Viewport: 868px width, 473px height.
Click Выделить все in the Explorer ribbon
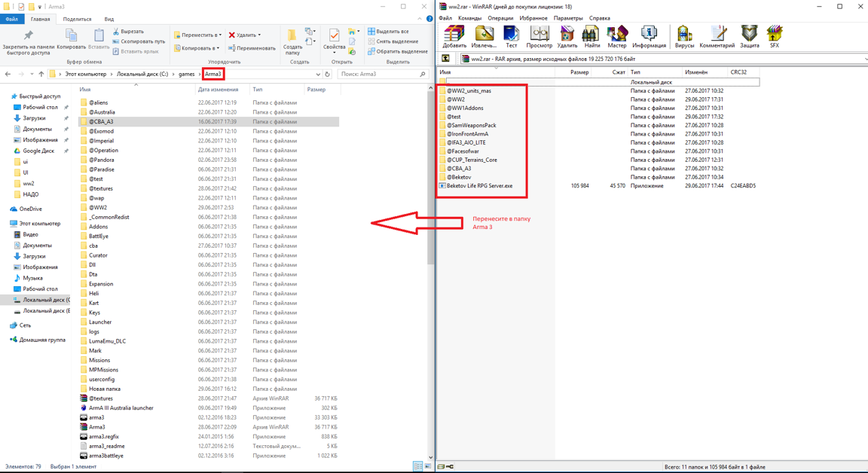[x=388, y=32]
